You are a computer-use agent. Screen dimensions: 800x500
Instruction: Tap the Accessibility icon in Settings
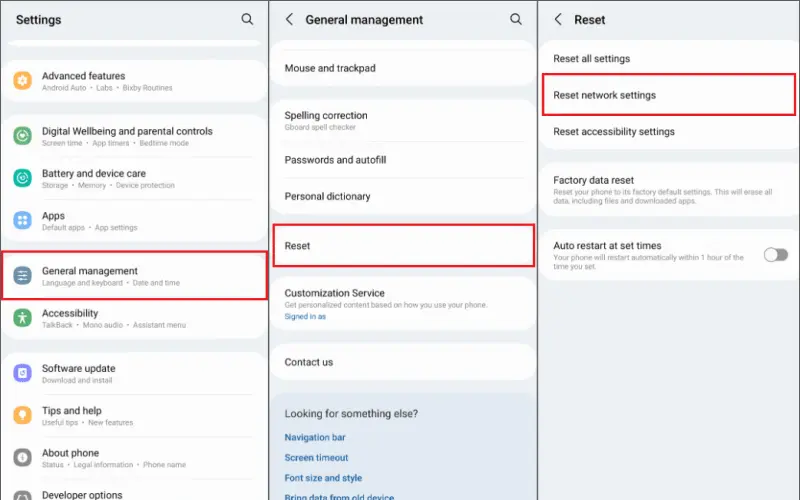tap(23, 318)
